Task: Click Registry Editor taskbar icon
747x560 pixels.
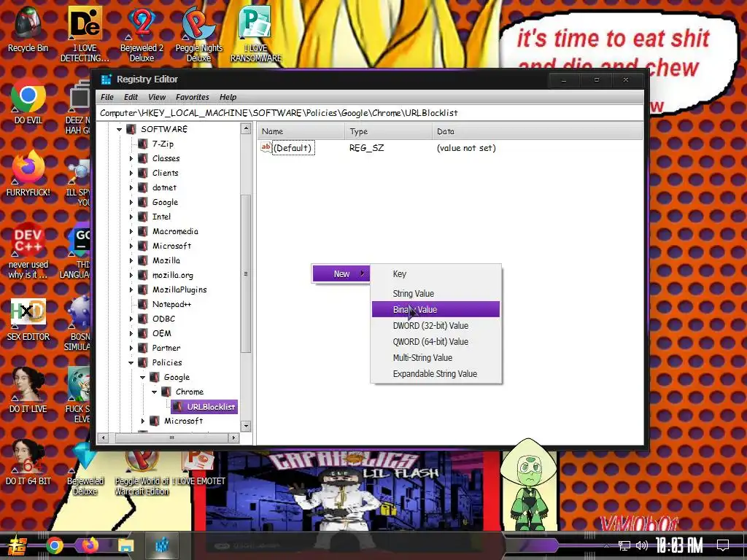Action: (x=162, y=545)
